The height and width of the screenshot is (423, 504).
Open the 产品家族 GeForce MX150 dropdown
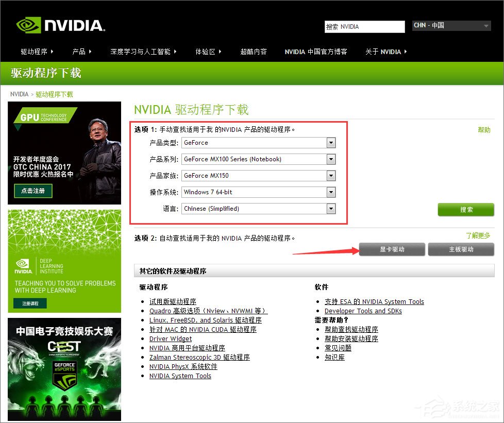(330, 176)
